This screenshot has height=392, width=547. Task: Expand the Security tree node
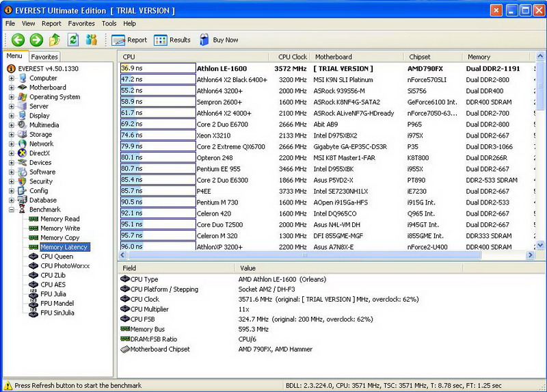click(x=12, y=181)
